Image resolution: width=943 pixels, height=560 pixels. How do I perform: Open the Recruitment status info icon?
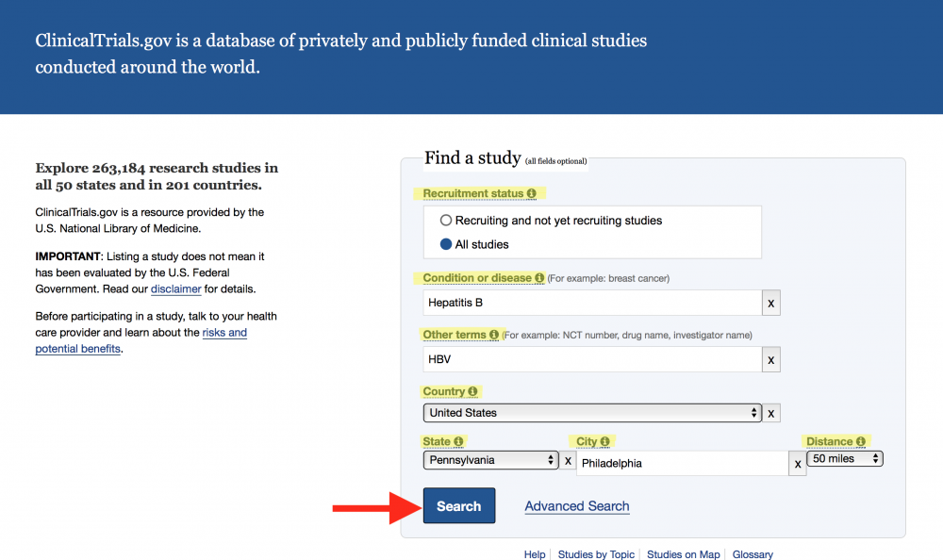(531, 193)
